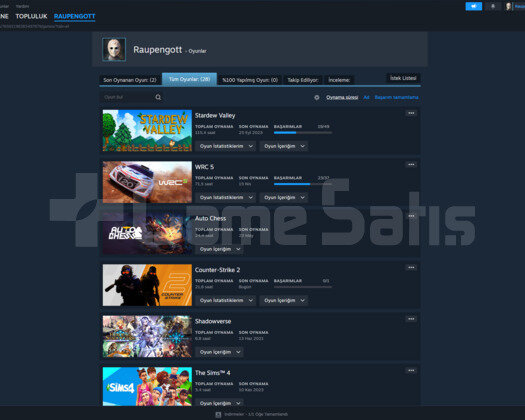Viewport: 525px width, 420px height.
Task: Open the Stardew Valley cover thumbnail
Action: (147, 131)
